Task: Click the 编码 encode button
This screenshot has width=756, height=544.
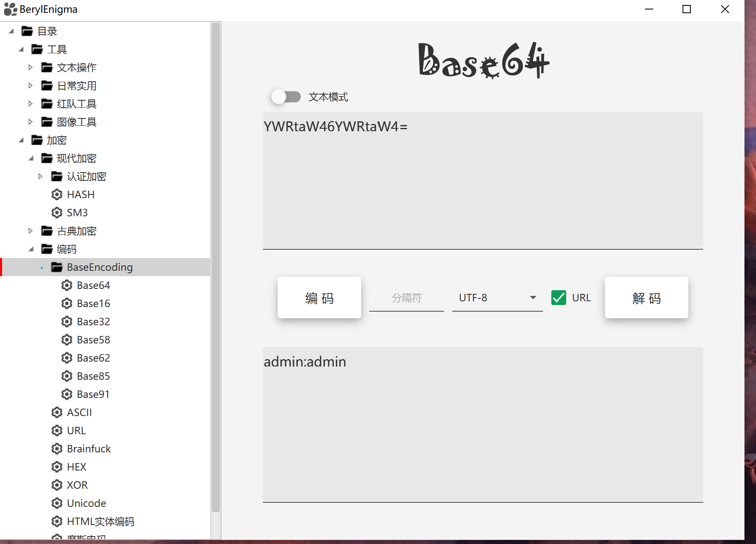Action: pyautogui.click(x=319, y=298)
